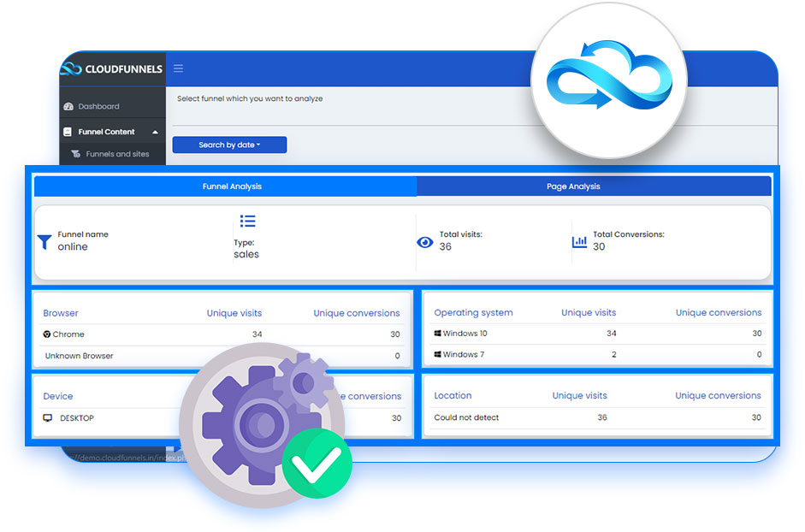Open the Search by date dropdown
This screenshot has width=805, height=532.
click(229, 145)
